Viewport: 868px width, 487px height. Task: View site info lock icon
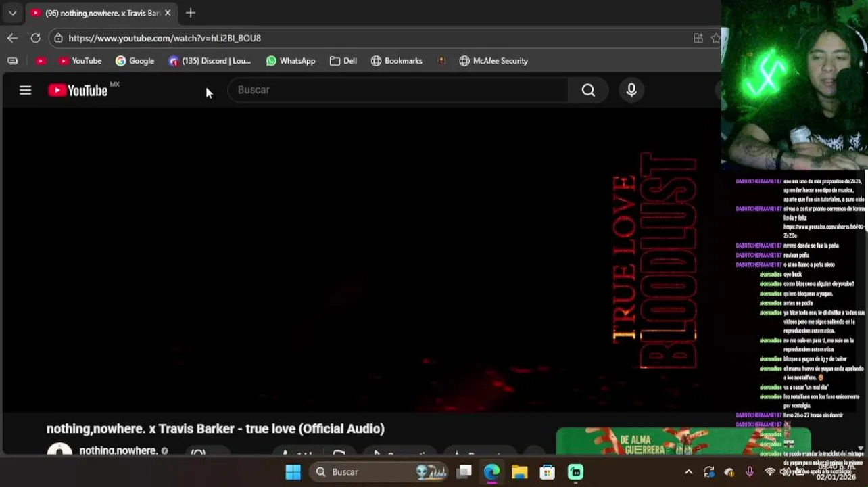click(58, 38)
